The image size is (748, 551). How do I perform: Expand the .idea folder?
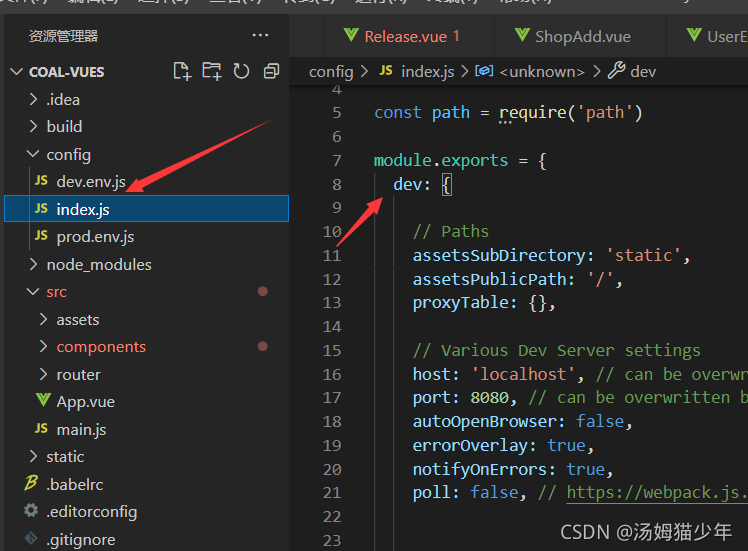[33, 99]
